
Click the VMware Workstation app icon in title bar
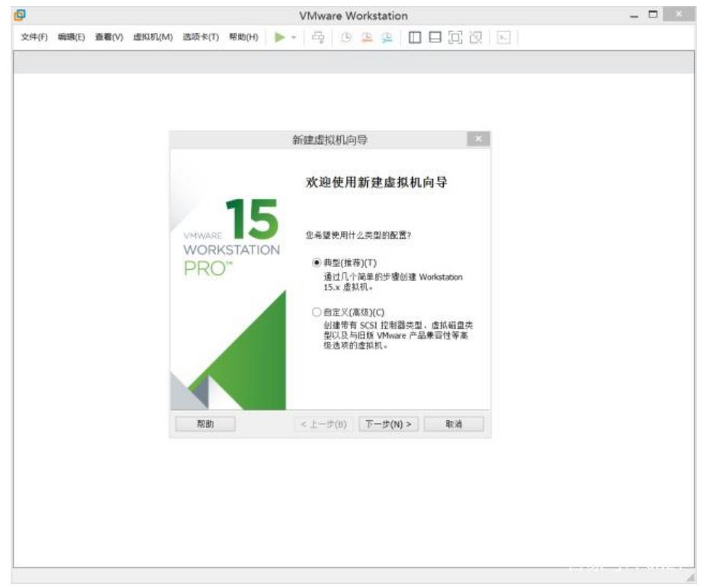20,15
